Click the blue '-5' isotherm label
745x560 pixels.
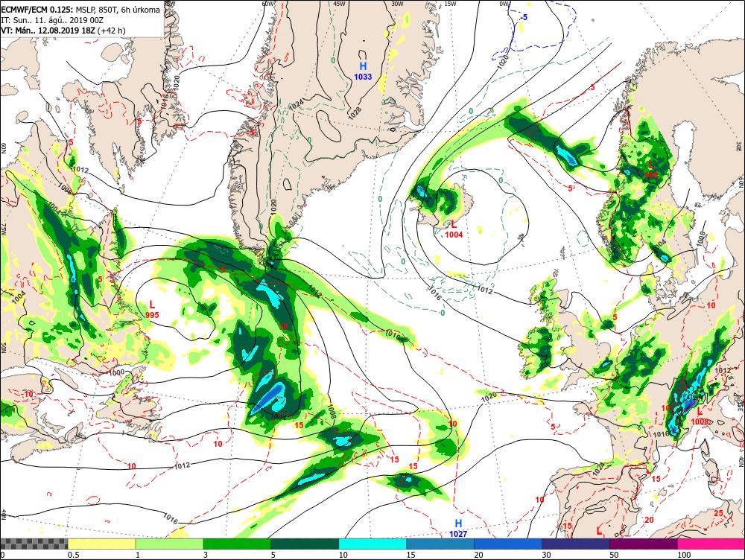tap(523, 18)
